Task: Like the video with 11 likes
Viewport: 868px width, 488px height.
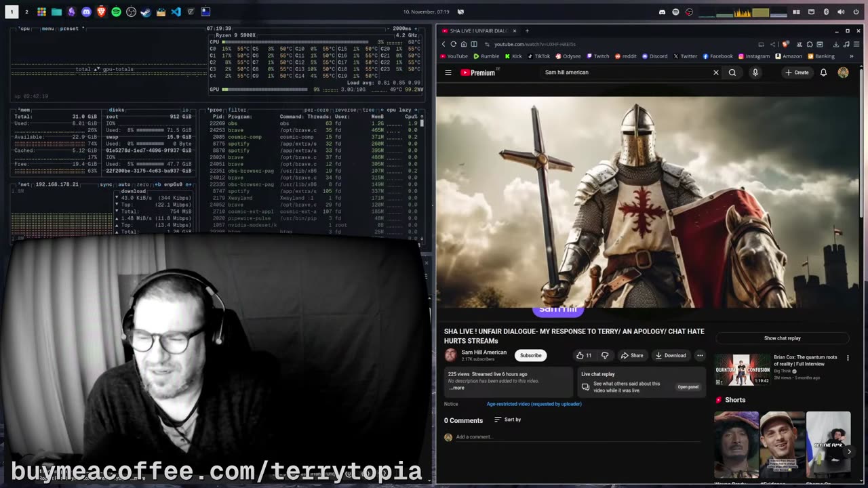Action: point(584,355)
